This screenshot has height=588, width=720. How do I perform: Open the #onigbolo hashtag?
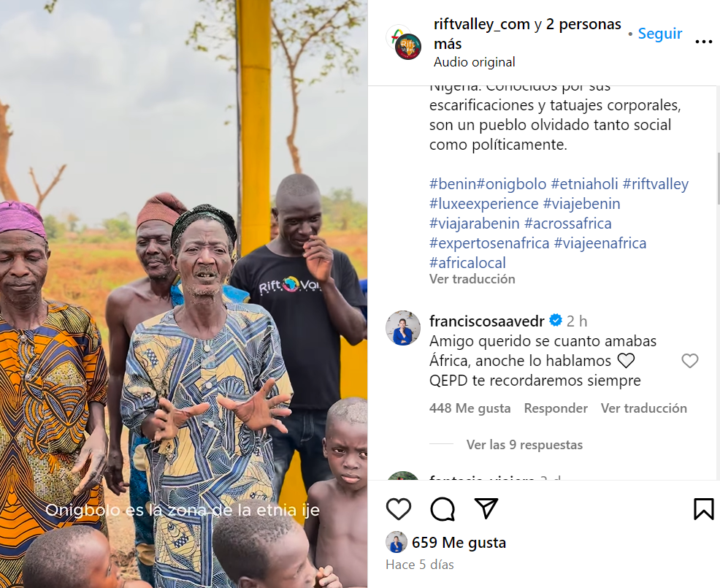(512, 184)
